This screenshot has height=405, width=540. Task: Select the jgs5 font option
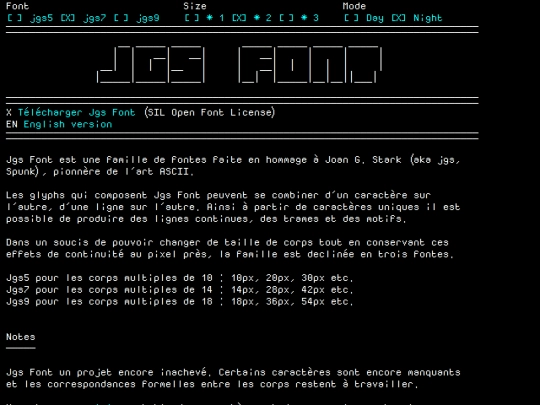point(30,18)
